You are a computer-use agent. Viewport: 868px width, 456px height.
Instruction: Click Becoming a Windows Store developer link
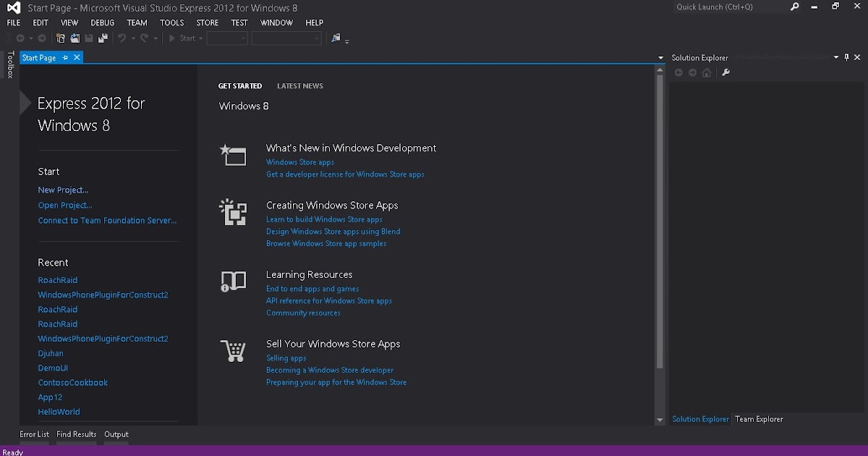click(x=330, y=370)
